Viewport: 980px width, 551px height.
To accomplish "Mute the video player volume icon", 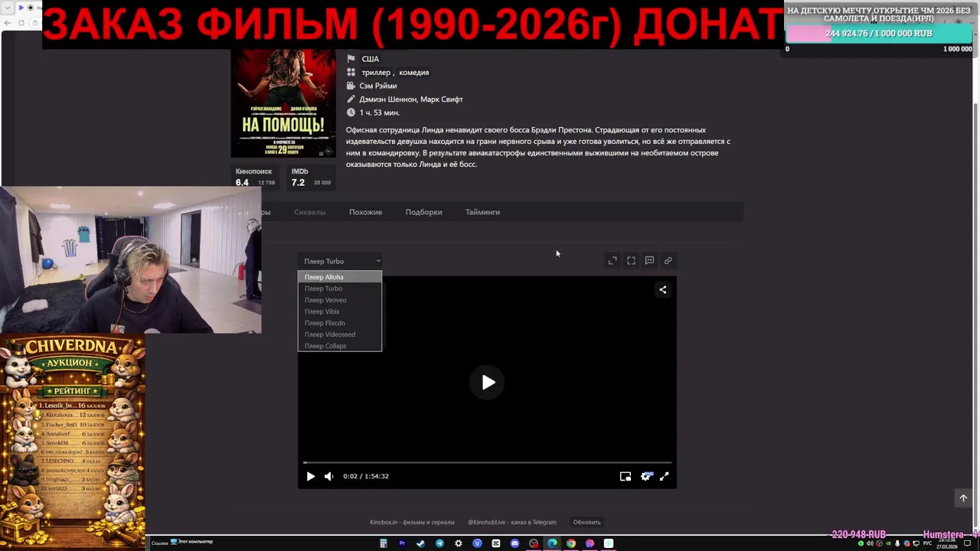I will tap(328, 476).
